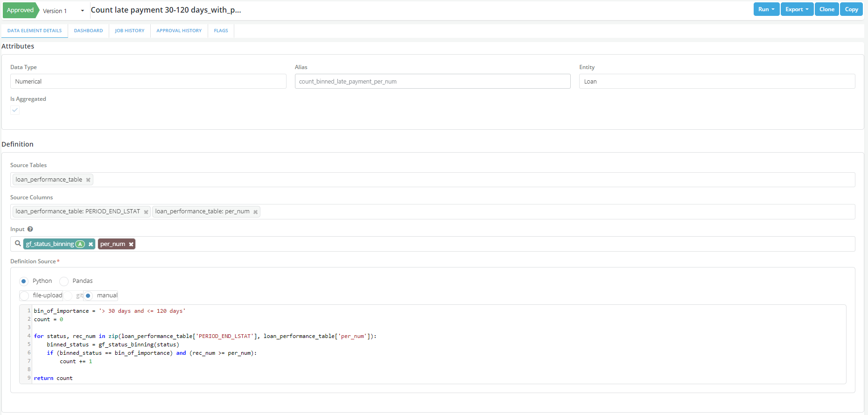Click the green A badge on gf_status_binning
868x415 pixels.
[x=80, y=244]
